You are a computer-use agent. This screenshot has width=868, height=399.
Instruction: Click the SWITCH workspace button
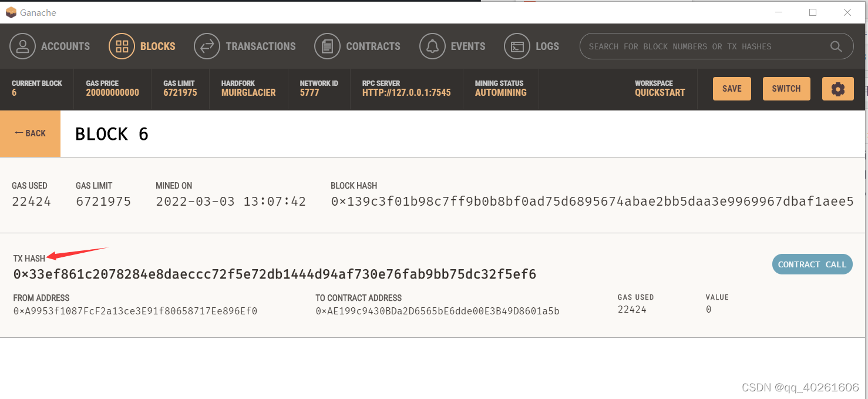click(x=786, y=89)
